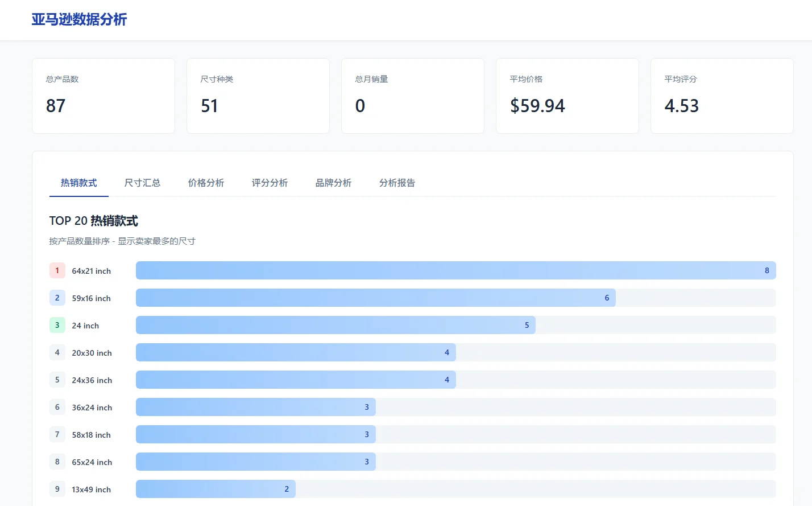Viewport: 812px width, 506px height.
Task: Click the 64x21 inch size label
Action: (x=92, y=271)
